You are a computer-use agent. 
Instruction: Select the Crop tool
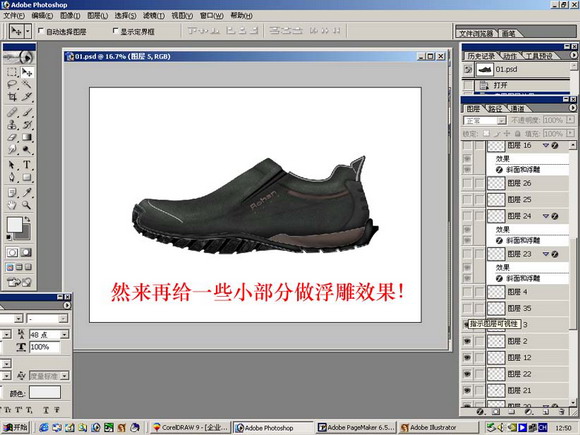(12, 97)
